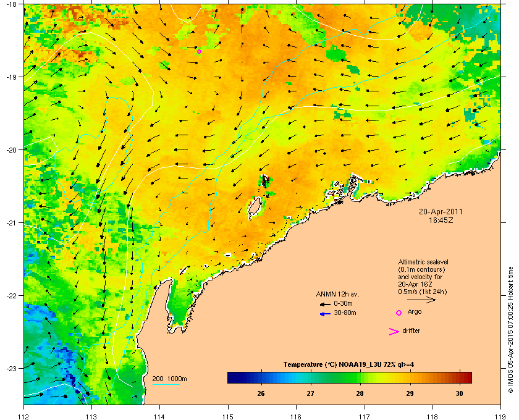Click the latitude axis label -20
This screenshot has height=420, width=519.
pyautogui.click(x=11, y=149)
